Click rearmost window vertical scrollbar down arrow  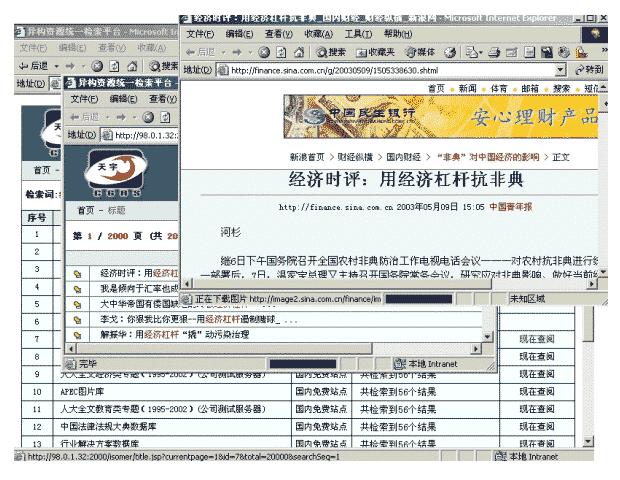click(588, 442)
